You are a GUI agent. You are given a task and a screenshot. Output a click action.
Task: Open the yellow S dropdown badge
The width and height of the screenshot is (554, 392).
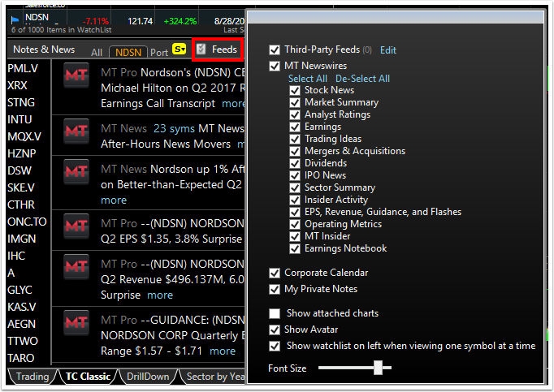(180, 49)
